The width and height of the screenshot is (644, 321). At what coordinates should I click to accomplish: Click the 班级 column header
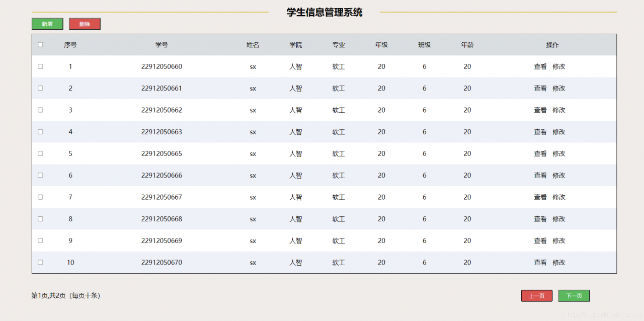coord(424,45)
